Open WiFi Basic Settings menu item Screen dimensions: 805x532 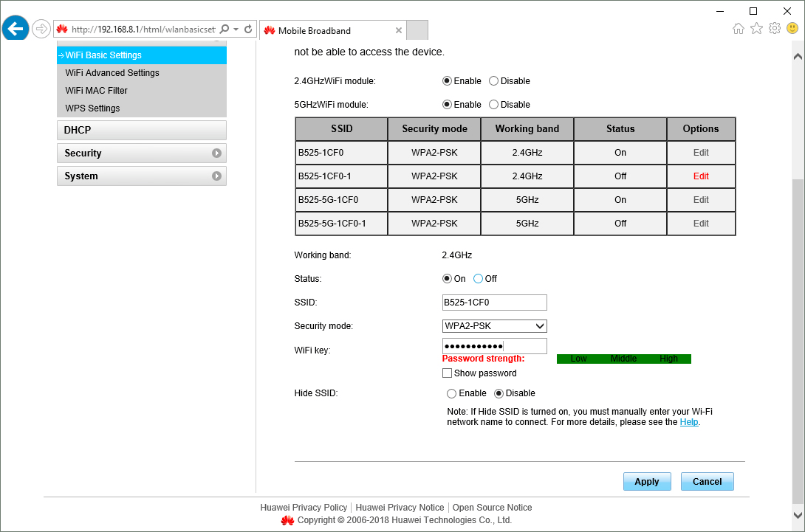pos(142,55)
